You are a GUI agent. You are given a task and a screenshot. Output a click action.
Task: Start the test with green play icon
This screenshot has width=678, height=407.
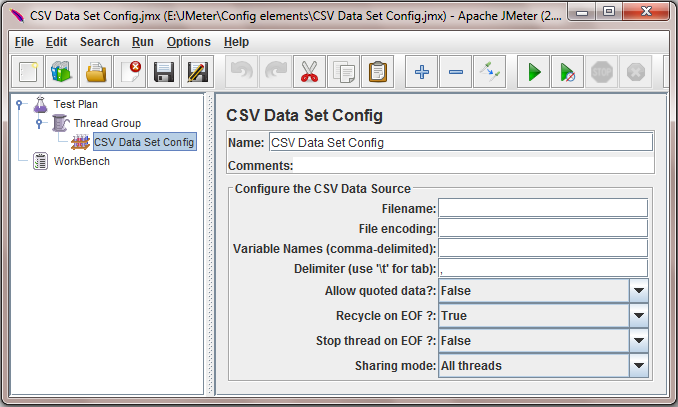(x=534, y=72)
